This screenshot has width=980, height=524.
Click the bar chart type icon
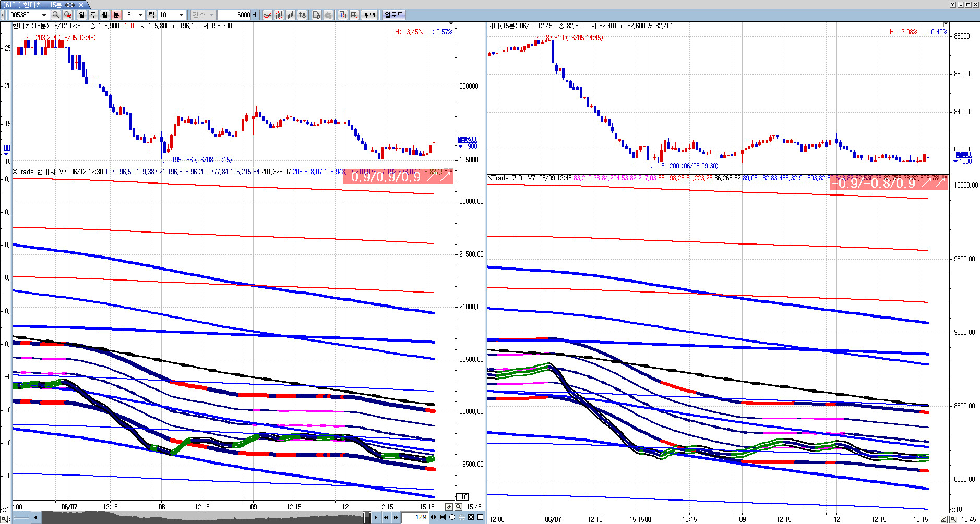[x=291, y=15]
